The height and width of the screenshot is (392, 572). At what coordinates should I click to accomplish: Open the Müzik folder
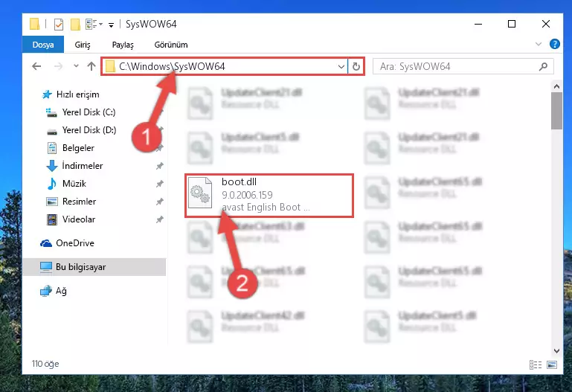74,184
